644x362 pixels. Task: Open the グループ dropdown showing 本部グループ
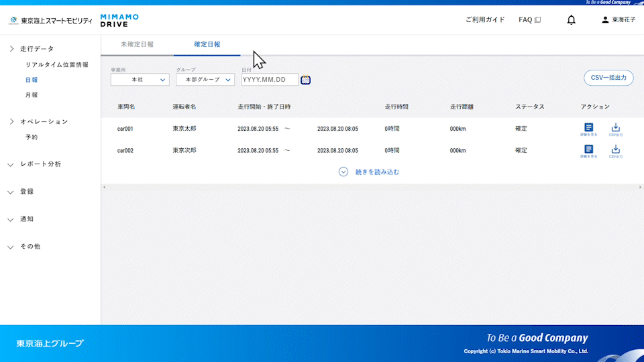click(x=205, y=80)
